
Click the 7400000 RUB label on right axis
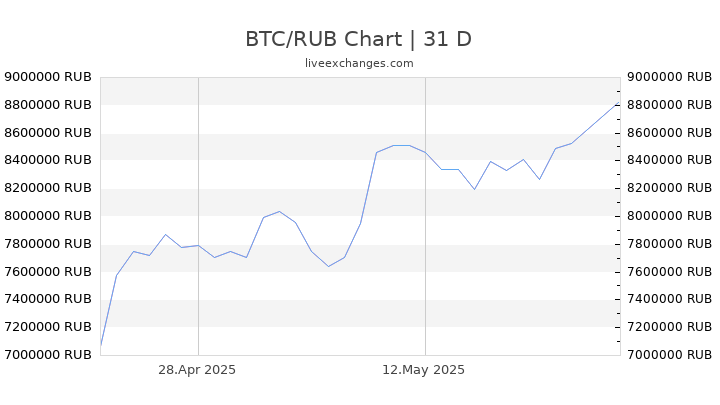point(669,299)
